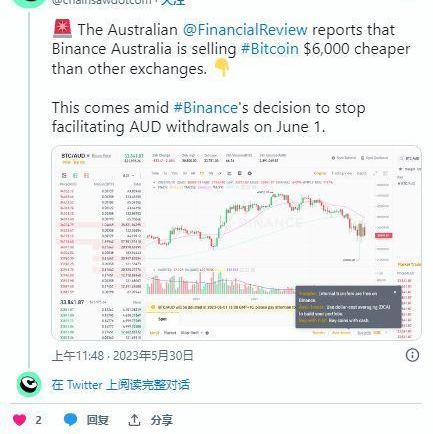Click the pink heart like icon
The image size is (433, 434).
(19, 420)
